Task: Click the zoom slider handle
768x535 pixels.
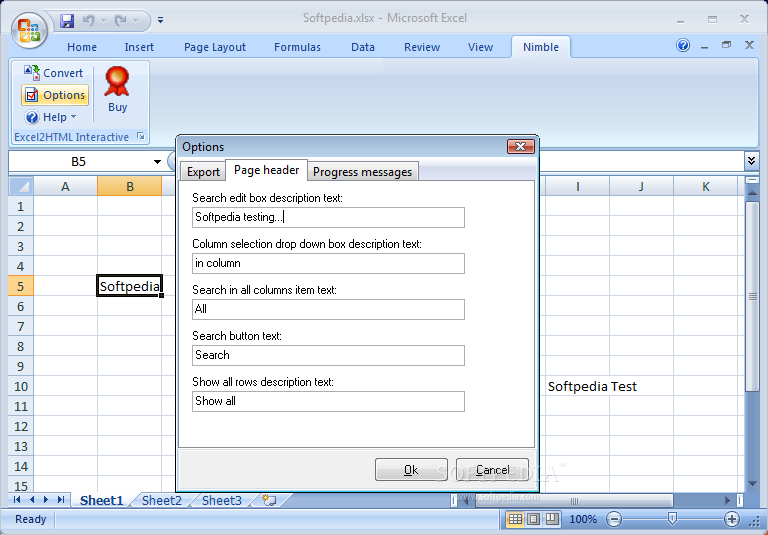Action: (672, 519)
